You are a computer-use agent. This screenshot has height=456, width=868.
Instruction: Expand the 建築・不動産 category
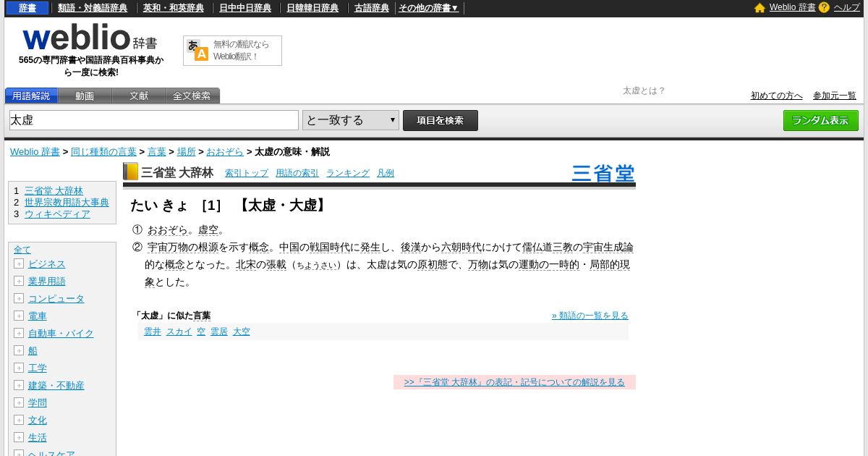click(19, 385)
